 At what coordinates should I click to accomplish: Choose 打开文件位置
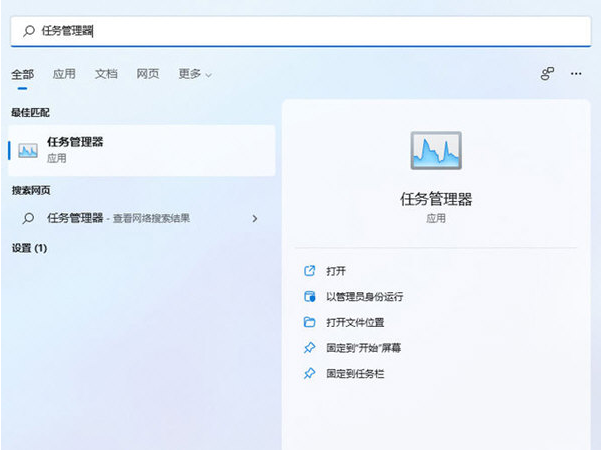355,322
